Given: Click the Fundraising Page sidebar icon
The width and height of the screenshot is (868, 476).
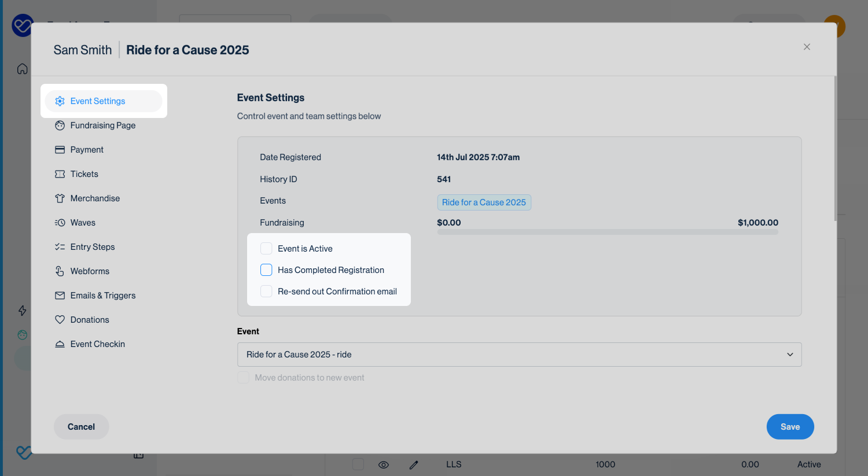Looking at the screenshot, I should click(x=60, y=126).
